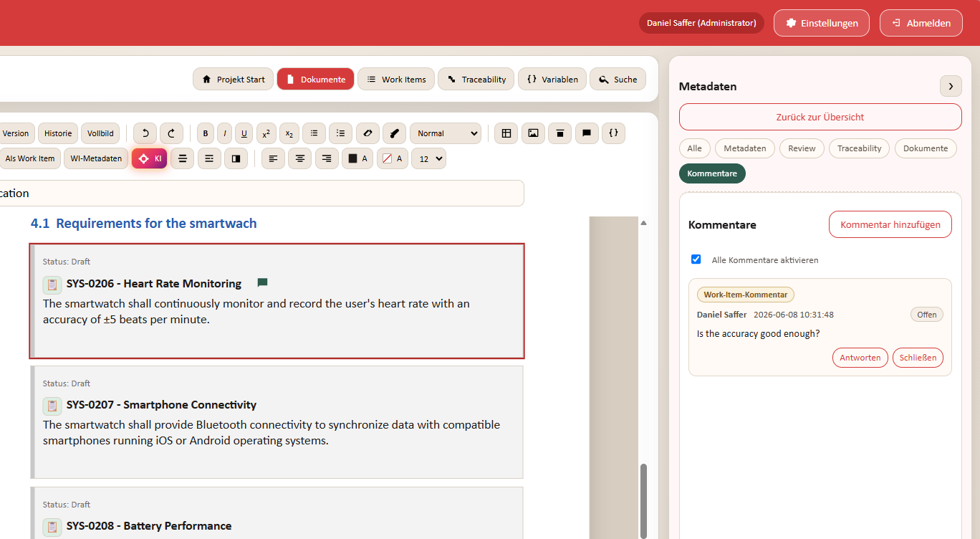Click Kommentar hinzufügen

(890, 224)
